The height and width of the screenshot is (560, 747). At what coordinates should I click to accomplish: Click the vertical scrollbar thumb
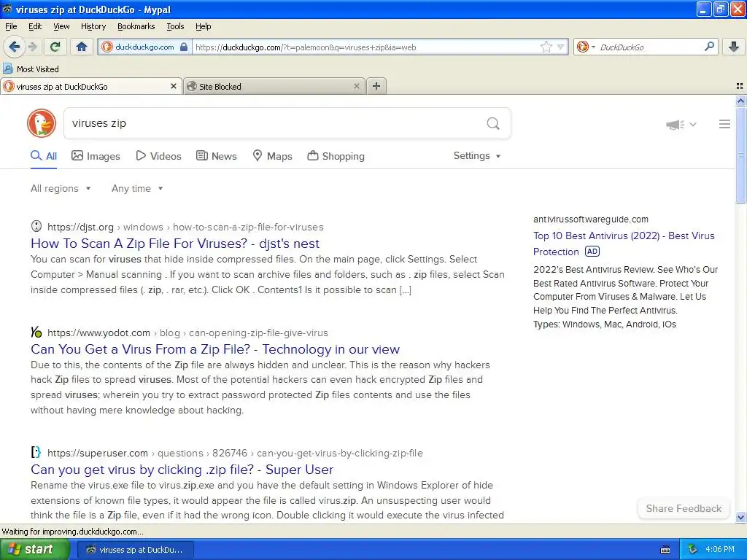740,155
